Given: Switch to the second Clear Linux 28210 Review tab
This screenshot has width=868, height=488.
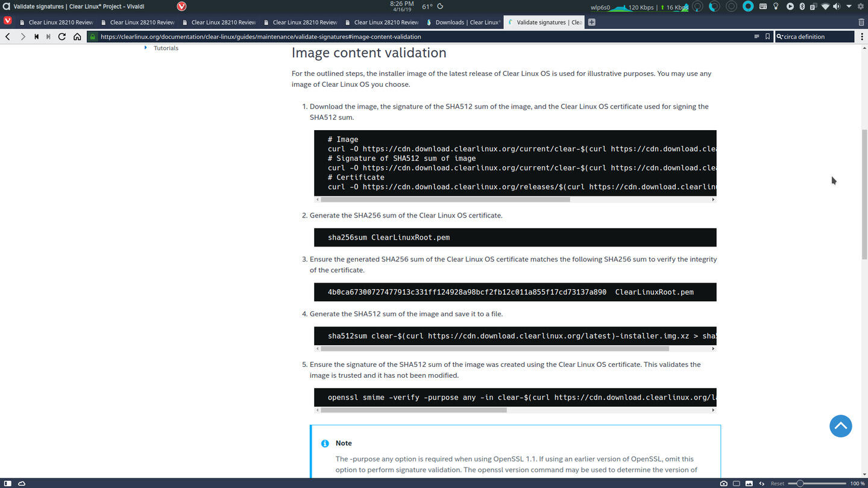Looking at the screenshot, I should coord(137,22).
